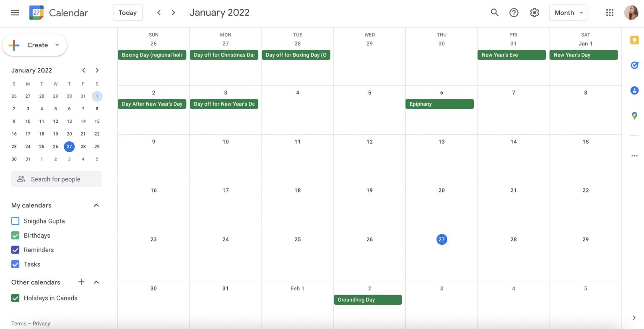644x329 pixels.
Task: Open the Google apps grid
Action: [x=610, y=13]
